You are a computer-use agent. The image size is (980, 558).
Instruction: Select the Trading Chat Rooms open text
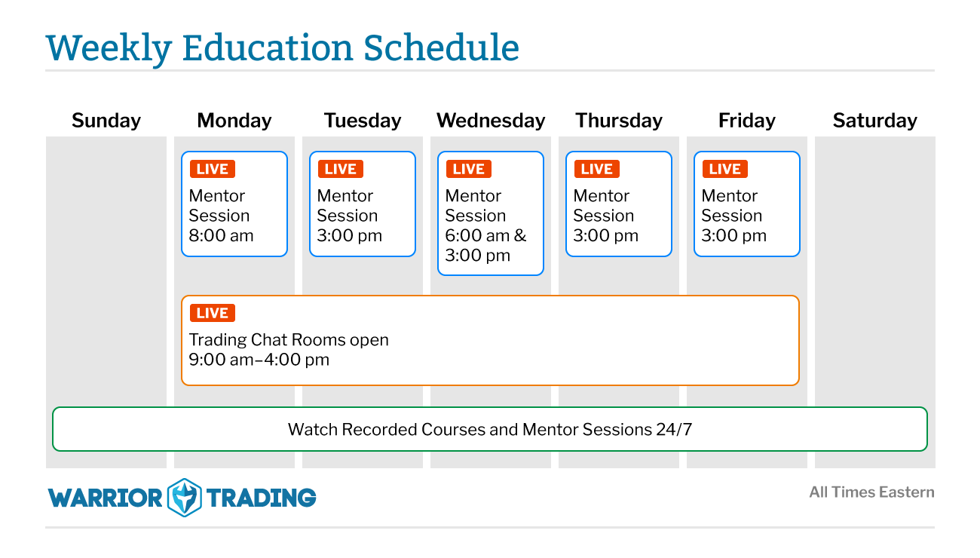tap(289, 340)
